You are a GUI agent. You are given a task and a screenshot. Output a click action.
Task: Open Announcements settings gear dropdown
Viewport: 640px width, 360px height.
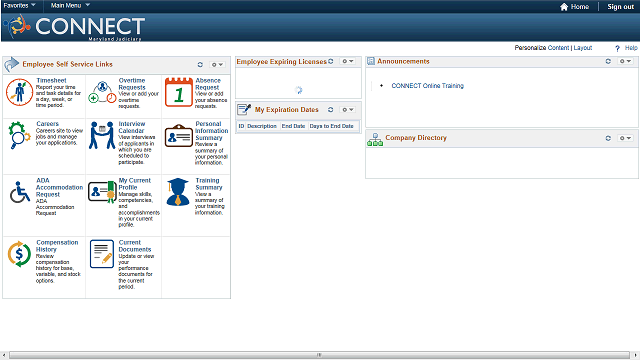click(625, 61)
